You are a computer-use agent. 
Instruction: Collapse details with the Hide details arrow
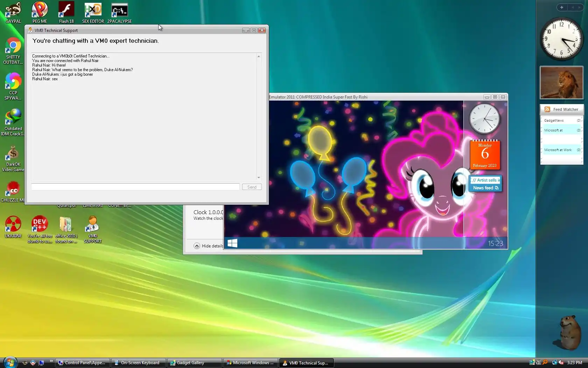click(197, 246)
